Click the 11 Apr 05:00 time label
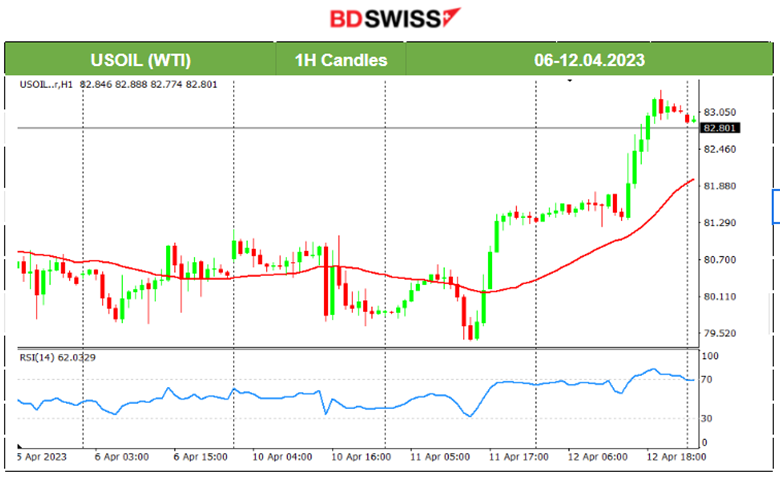The height and width of the screenshot is (477, 780). pos(440,457)
